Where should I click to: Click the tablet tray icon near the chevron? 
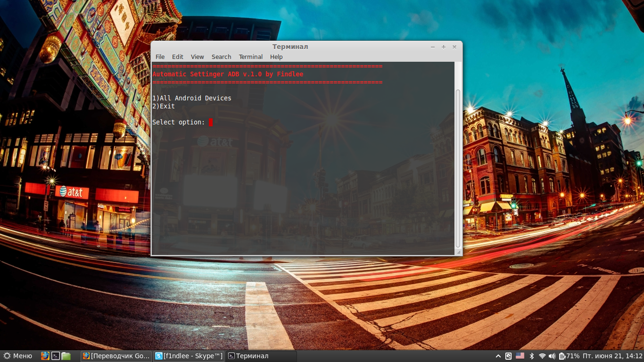[x=508, y=356]
